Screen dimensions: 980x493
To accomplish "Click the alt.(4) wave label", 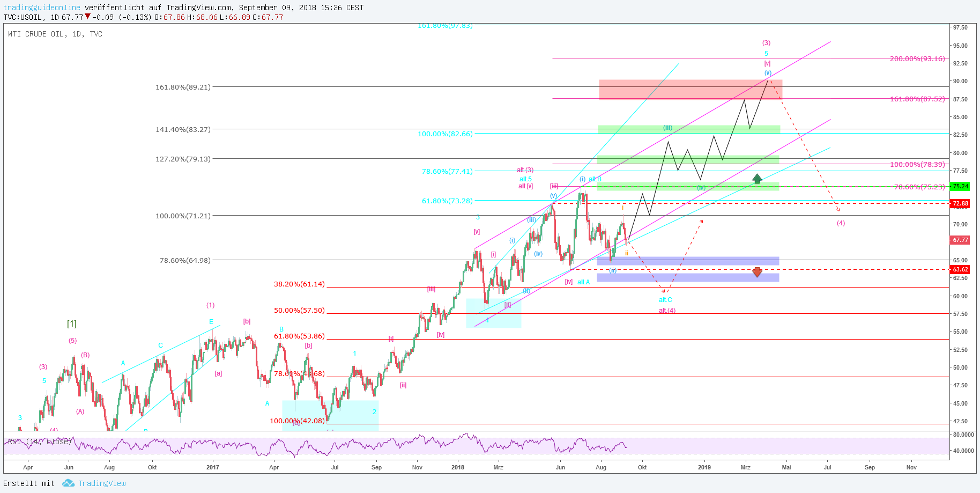I will pyautogui.click(x=667, y=311).
